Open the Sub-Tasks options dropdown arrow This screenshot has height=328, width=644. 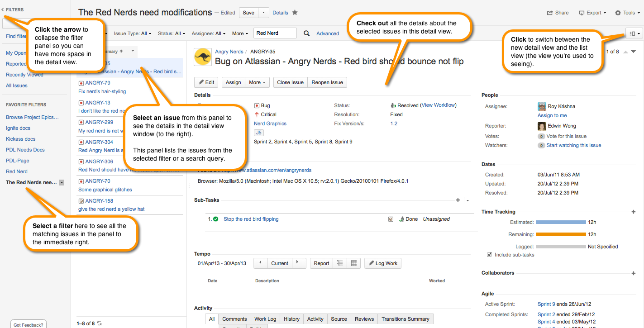pos(467,200)
